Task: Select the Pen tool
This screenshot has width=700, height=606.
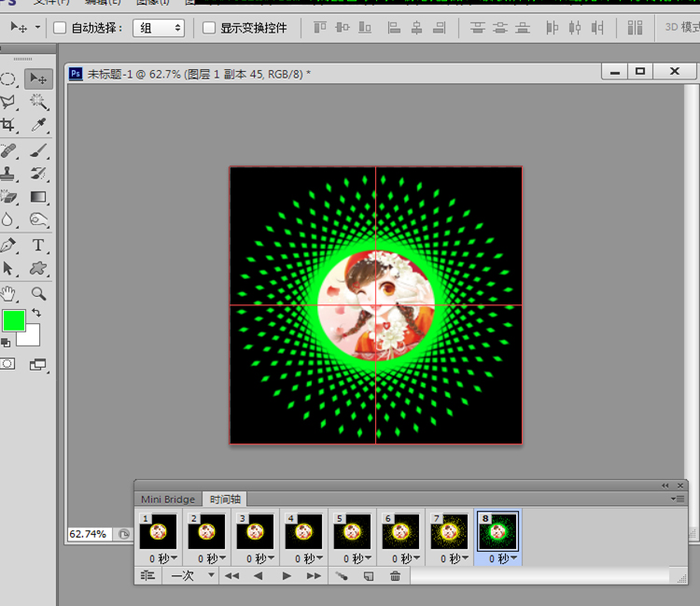Action: pos(8,246)
